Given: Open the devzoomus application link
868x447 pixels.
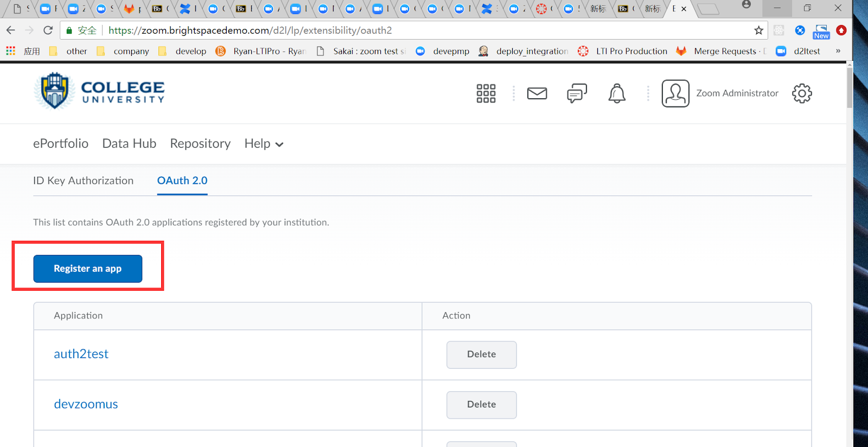Looking at the screenshot, I should [x=86, y=404].
